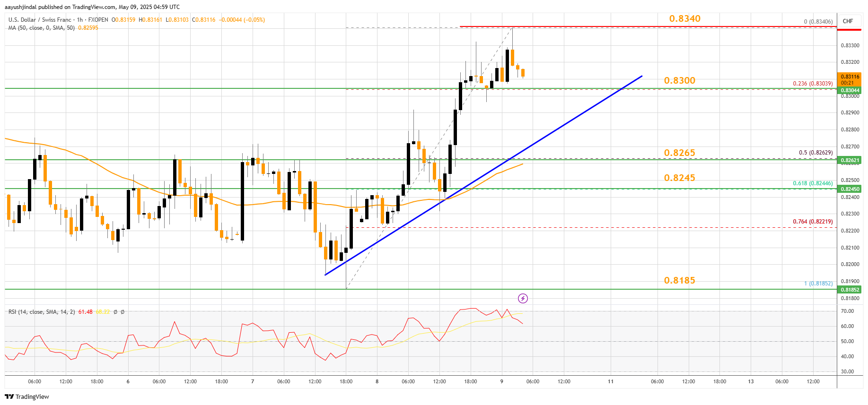This screenshot has height=405, width=868.
Task: Click the green 0.82621 price axis tag
Action: click(x=849, y=160)
